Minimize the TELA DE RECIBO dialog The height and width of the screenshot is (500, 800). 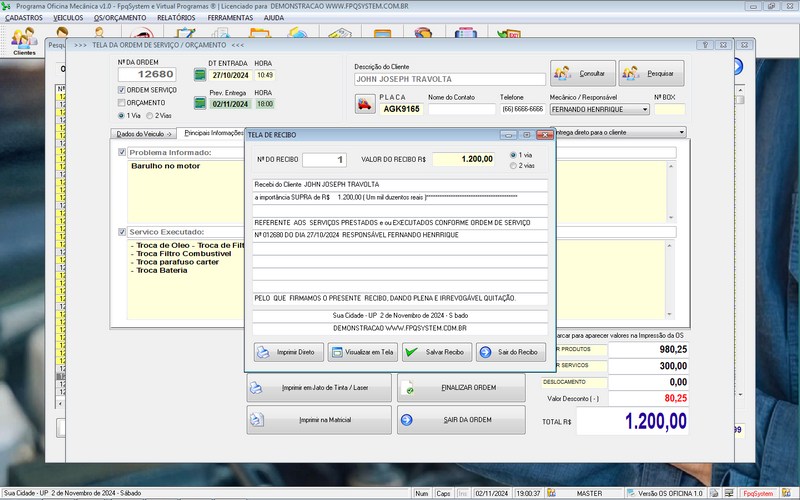point(508,135)
